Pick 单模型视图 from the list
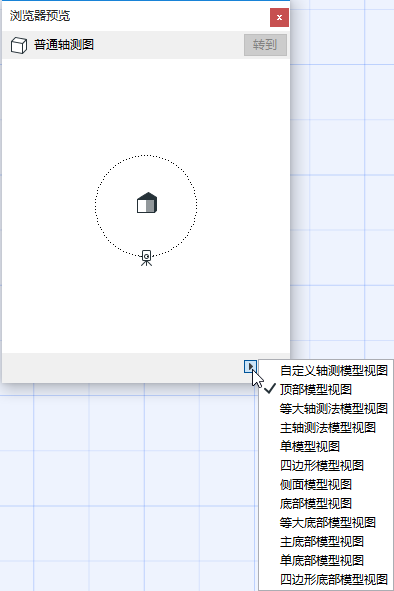394x591 pixels. [x=326, y=446]
